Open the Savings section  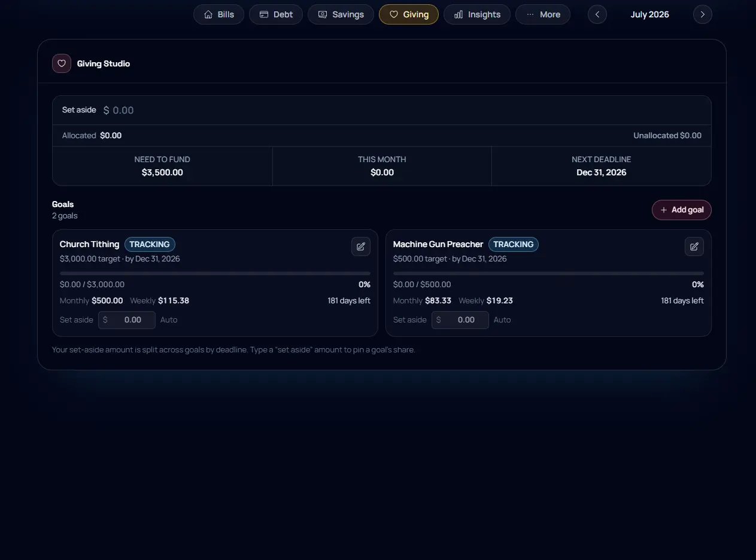click(341, 14)
